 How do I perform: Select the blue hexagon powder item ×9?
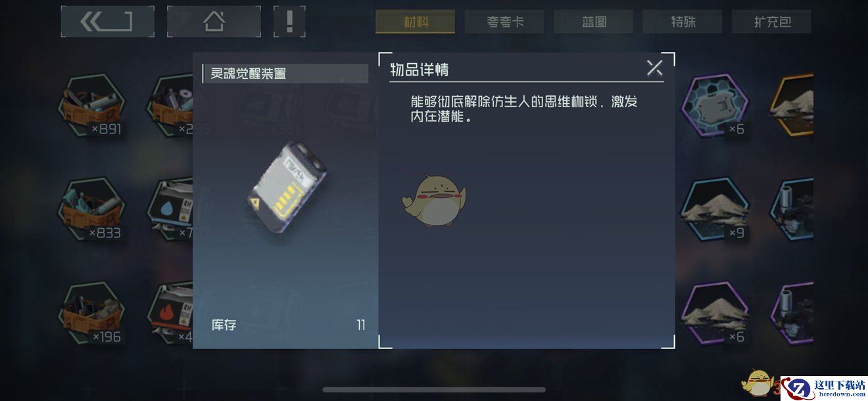[x=715, y=209]
